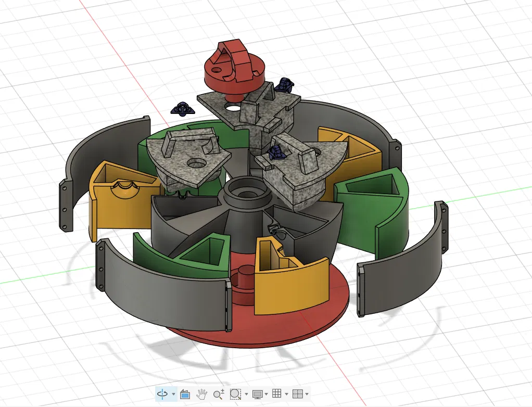Viewport: 532px width, 407px height.
Task: Open the Orbit type dropdown arrow
Action: tap(173, 394)
